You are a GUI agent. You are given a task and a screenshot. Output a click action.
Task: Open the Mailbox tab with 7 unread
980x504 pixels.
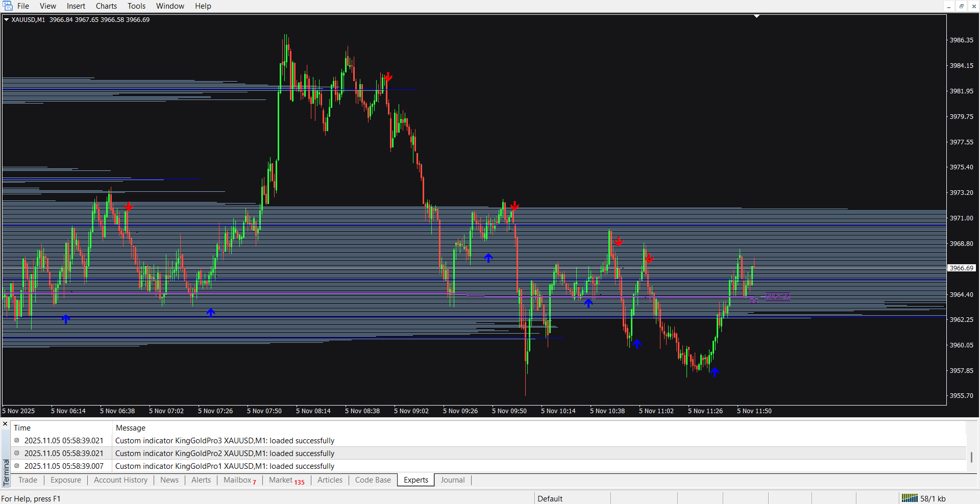pyautogui.click(x=239, y=480)
